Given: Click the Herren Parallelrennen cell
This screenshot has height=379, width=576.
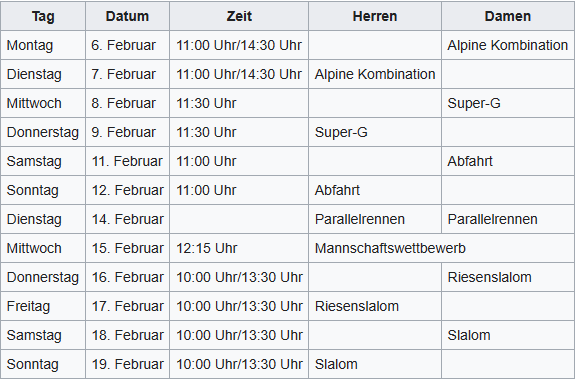Looking at the screenshot, I should click(x=375, y=219).
